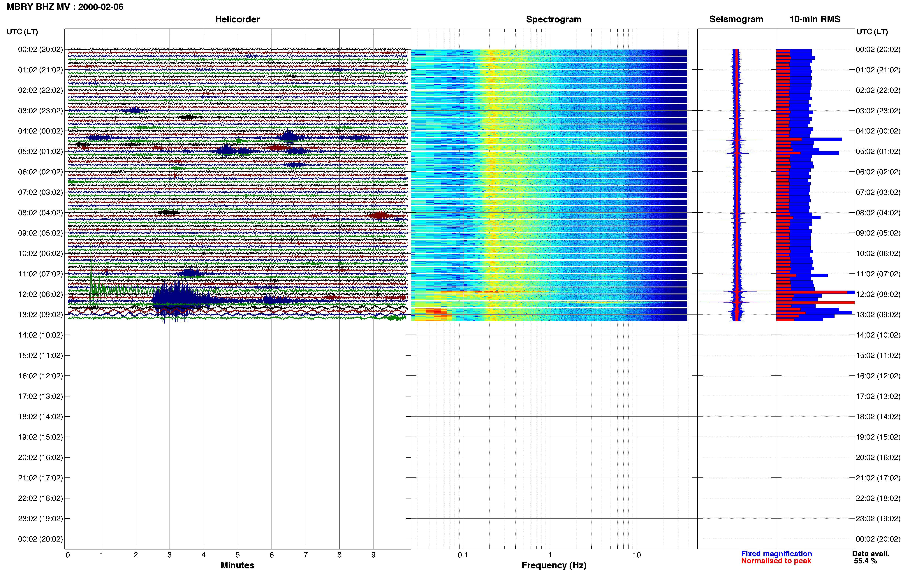
Task: Click left time label '22:02 (18:02)'
Action: click(x=40, y=498)
